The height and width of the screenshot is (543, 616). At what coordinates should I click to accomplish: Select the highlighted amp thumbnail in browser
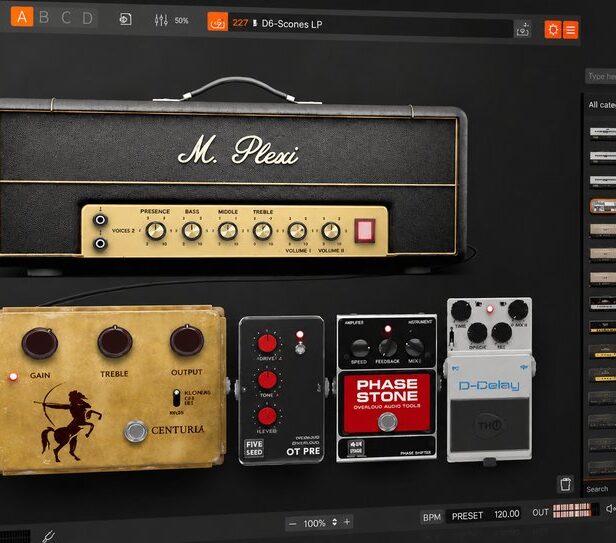(x=603, y=206)
